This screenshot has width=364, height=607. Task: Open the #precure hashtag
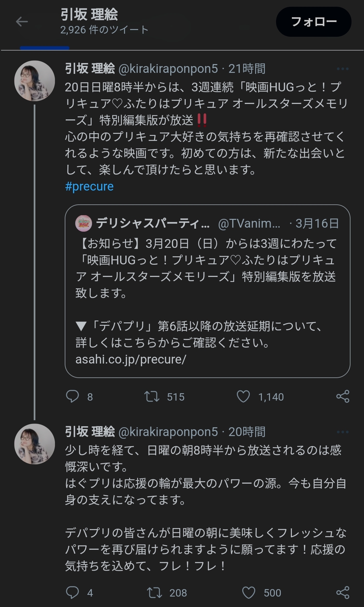[89, 186]
